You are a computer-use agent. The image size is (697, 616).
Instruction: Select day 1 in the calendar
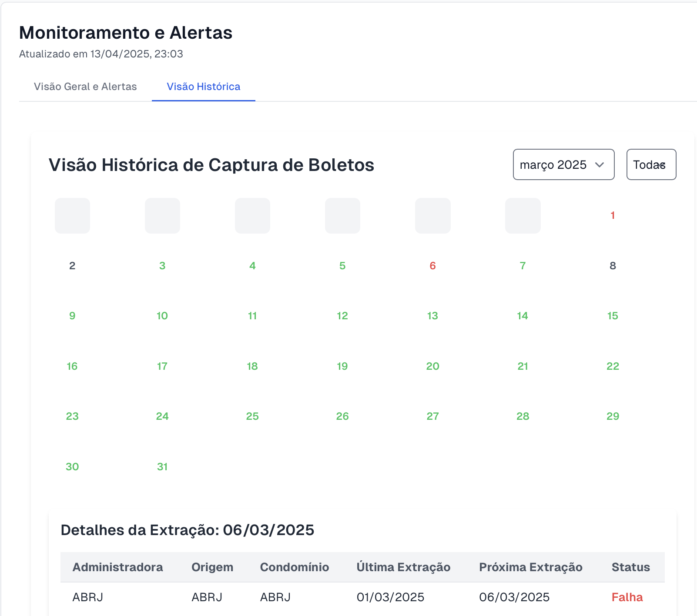click(613, 215)
